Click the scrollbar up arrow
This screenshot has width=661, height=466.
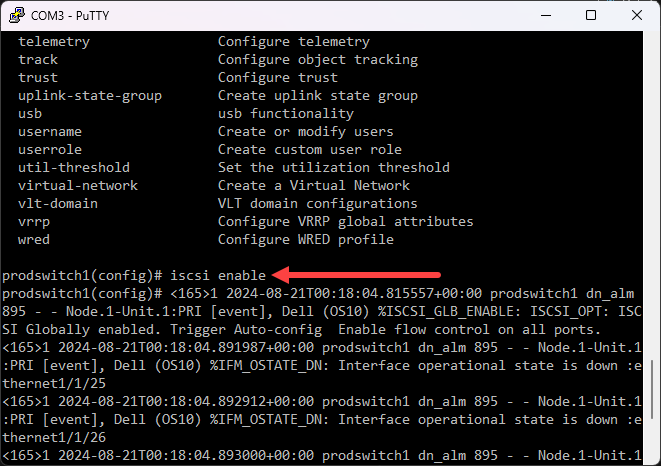[x=651, y=40]
